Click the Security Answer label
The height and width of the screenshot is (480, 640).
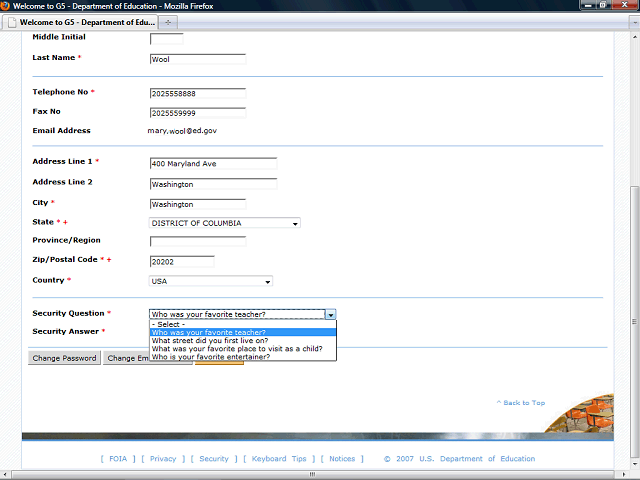coord(66,331)
